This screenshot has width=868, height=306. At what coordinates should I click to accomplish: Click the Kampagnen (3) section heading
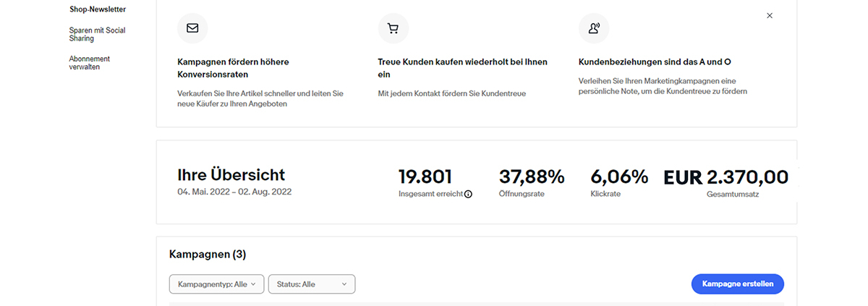pyautogui.click(x=208, y=254)
